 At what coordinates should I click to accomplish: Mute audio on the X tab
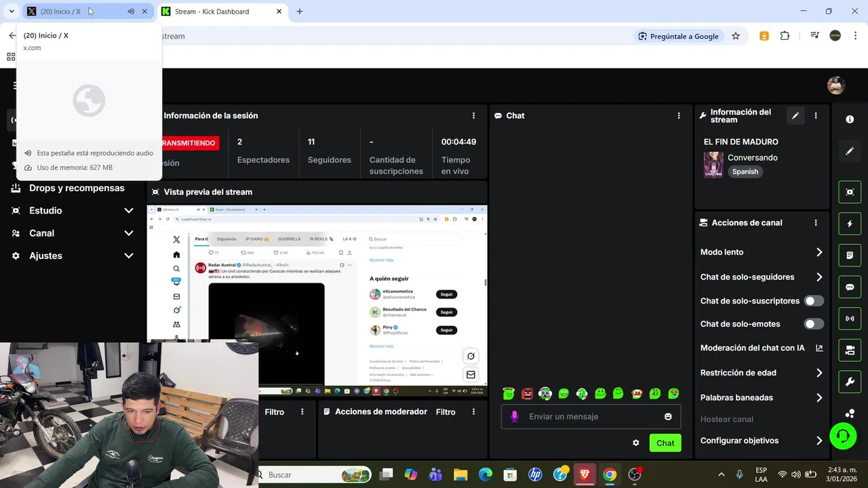coord(131,12)
